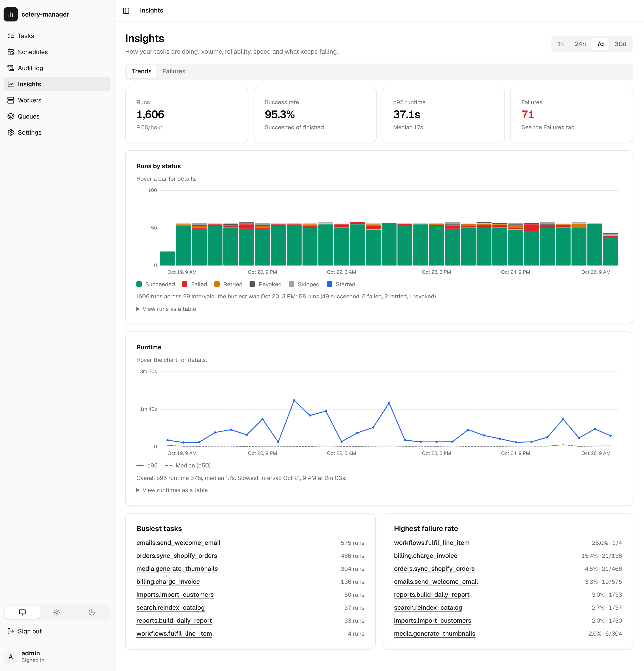
Task: Open Audit log in the sidebar
Action: tap(57, 68)
